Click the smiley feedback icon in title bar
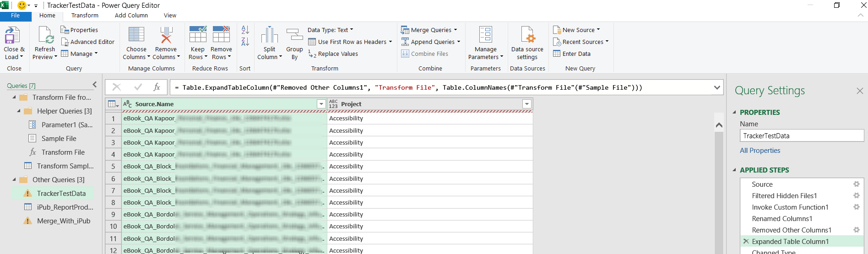 click(x=22, y=5)
